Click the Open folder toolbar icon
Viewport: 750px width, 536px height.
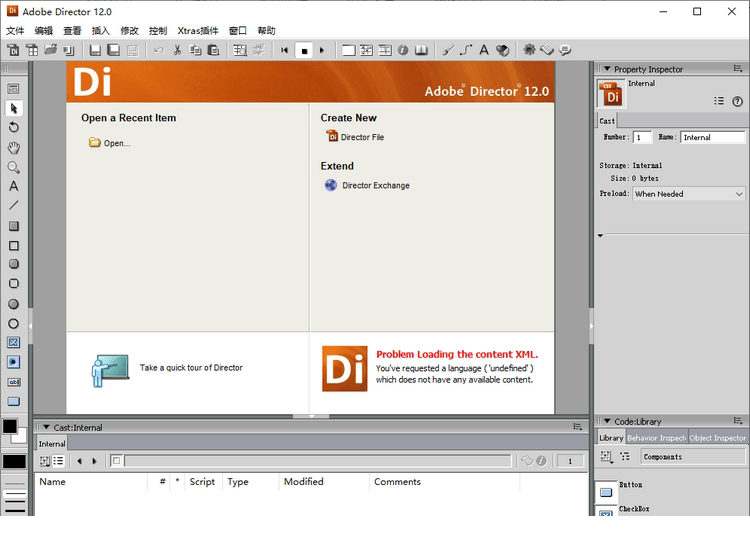click(x=51, y=50)
